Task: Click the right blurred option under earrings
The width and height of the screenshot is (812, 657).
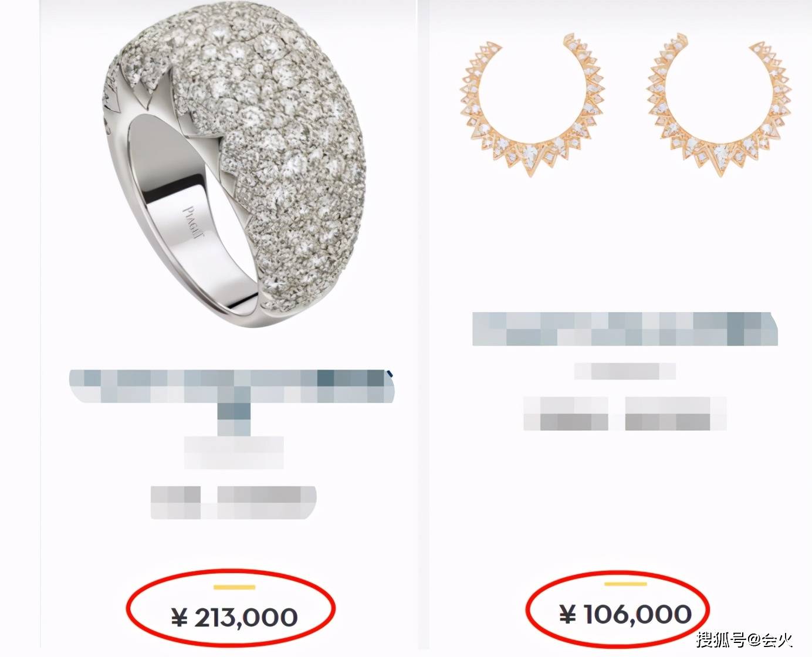Action: [676, 414]
